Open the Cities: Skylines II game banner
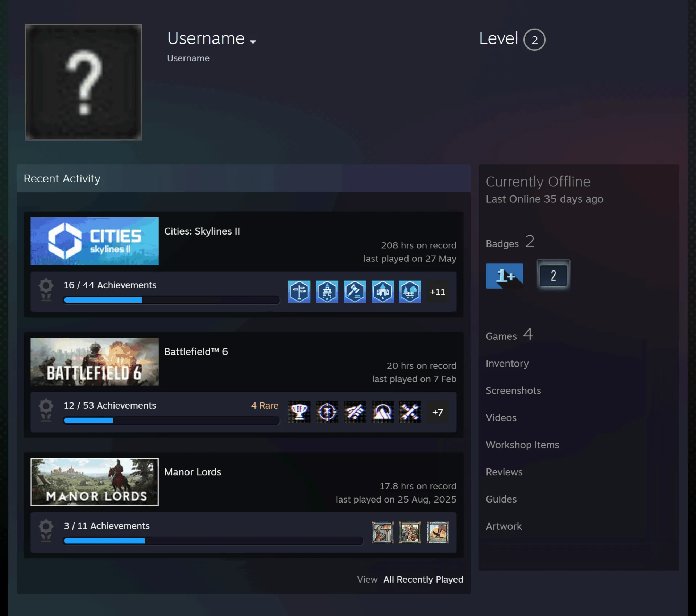Screen dimensions: 696x616 [95, 241]
